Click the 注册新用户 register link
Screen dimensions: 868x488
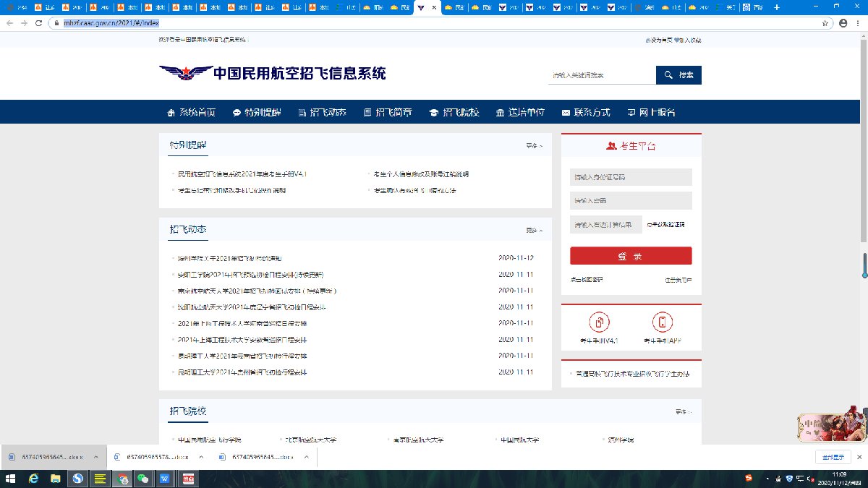pos(678,280)
